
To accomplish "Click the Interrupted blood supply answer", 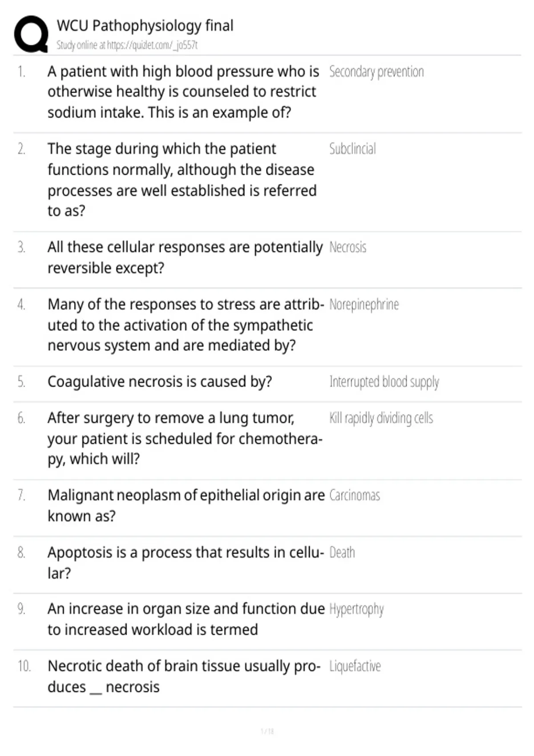I will click(x=384, y=382).
